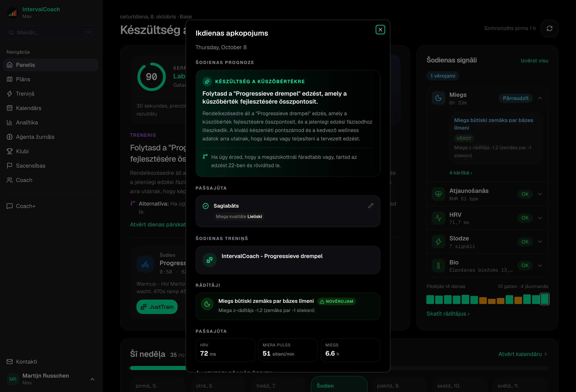Click the green check icon beside Saglabāts
576x392 pixels.
pos(205,206)
